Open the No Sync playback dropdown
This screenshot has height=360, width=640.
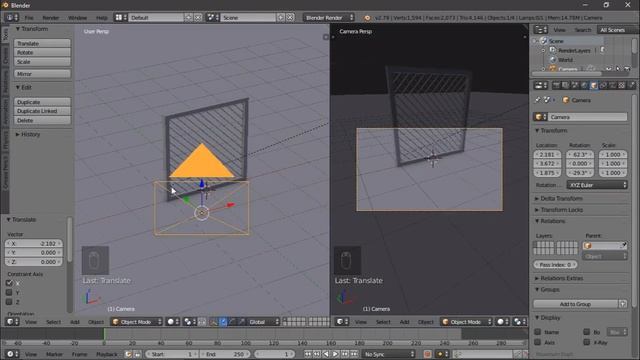389,354
